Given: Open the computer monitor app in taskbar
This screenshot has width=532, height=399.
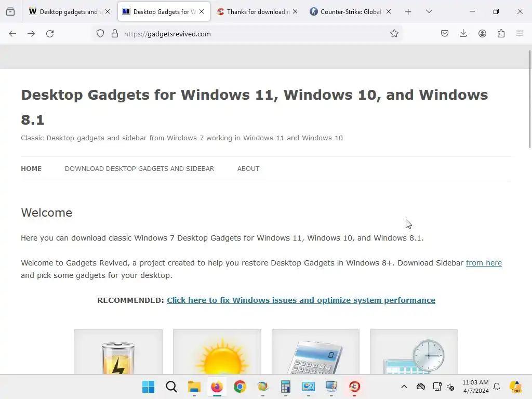Looking at the screenshot, I should coord(331,387).
